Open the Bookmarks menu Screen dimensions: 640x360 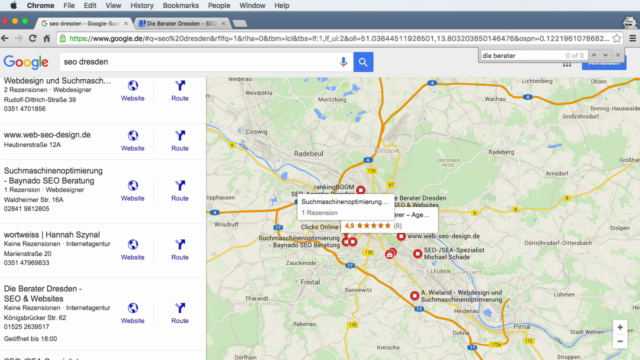pyautogui.click(x=181, y=5)
